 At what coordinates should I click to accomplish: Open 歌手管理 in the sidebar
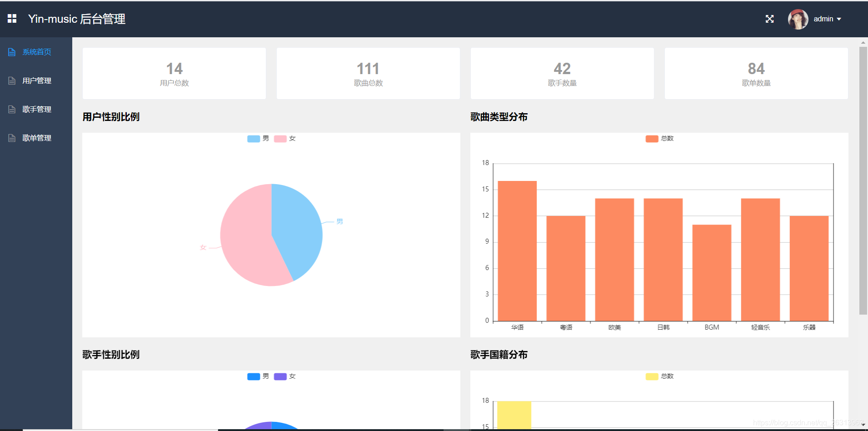[x=36, y=110]
